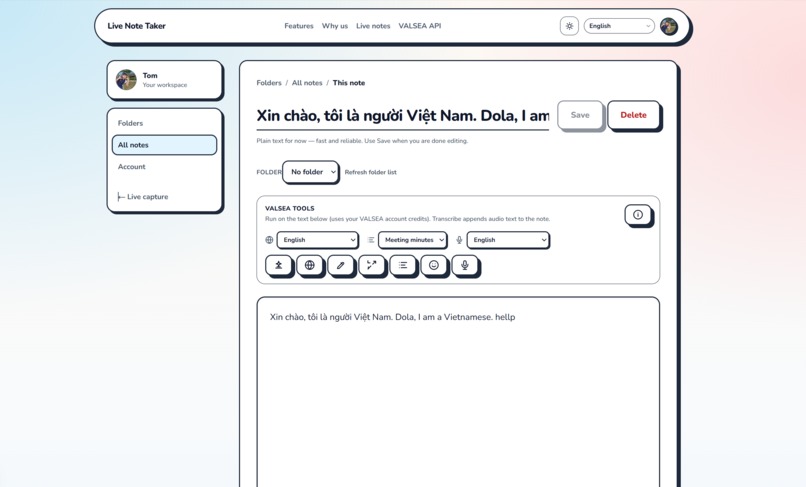Click the magic wand arrows tool button
Screen dimensions: 806x487
[x=371, y=265]
